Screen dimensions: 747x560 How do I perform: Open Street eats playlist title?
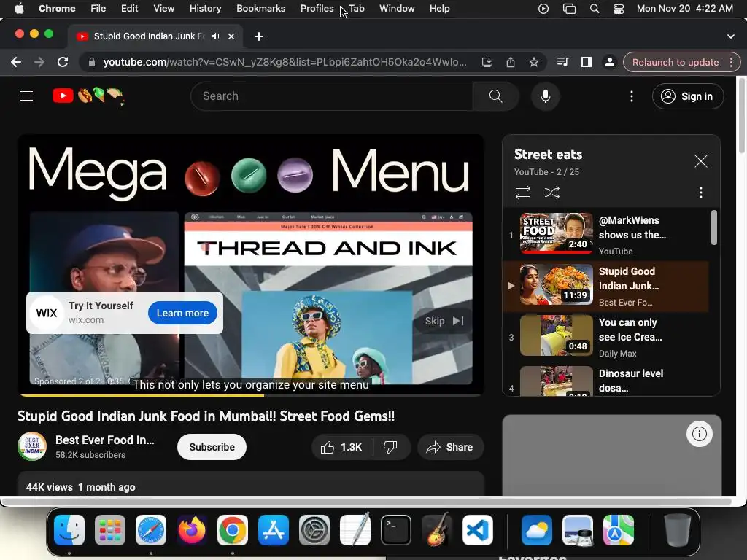tap(548, 155)
